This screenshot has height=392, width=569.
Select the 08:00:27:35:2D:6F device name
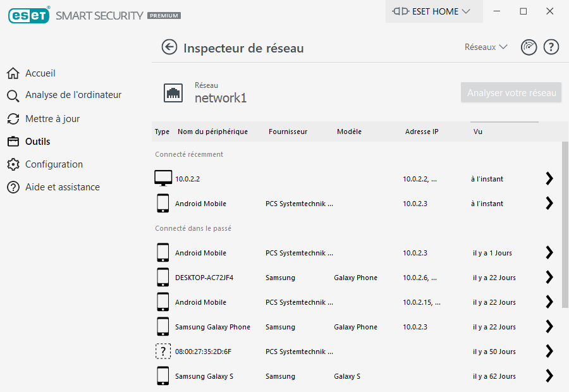pyautogui.click(x=203, y=352)
